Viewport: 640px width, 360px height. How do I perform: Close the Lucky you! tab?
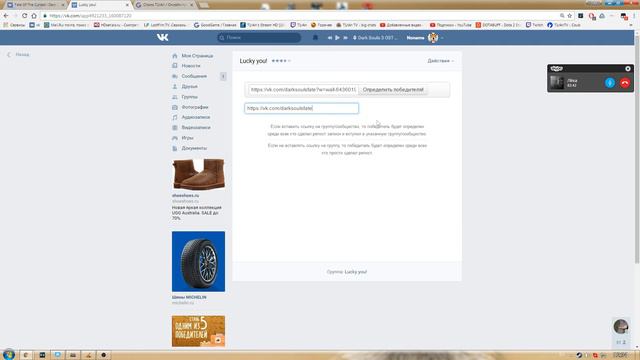pyautogui.click(x=127, y=5)
